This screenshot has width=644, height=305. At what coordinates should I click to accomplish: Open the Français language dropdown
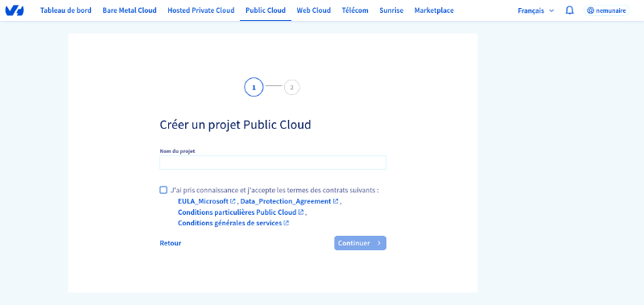(x=535, y=10)
